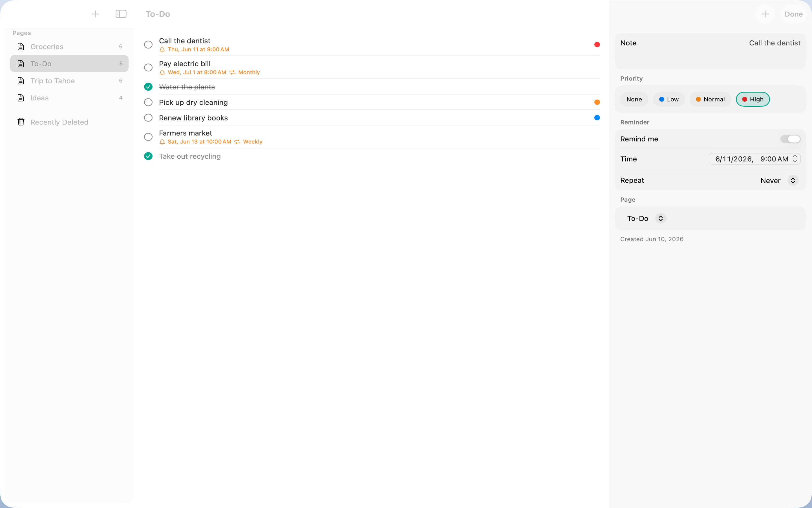Click the Thu, Jun 11 at 9:00 AM reminder
This screenshot has height=508, width=812.
198,49
